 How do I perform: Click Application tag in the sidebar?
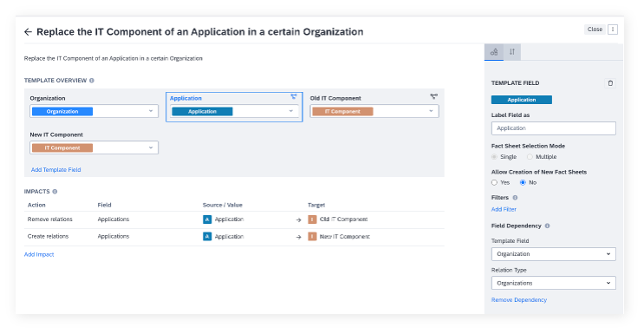pyautogui.click(x=522, y=100)
